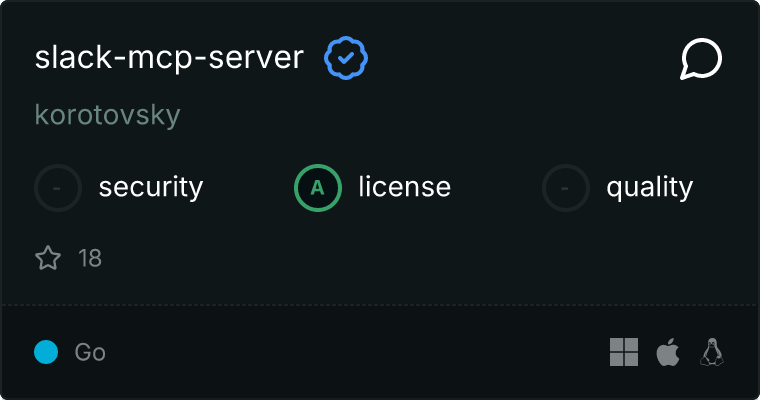Select the Apple platform icon

coord(667,352)
